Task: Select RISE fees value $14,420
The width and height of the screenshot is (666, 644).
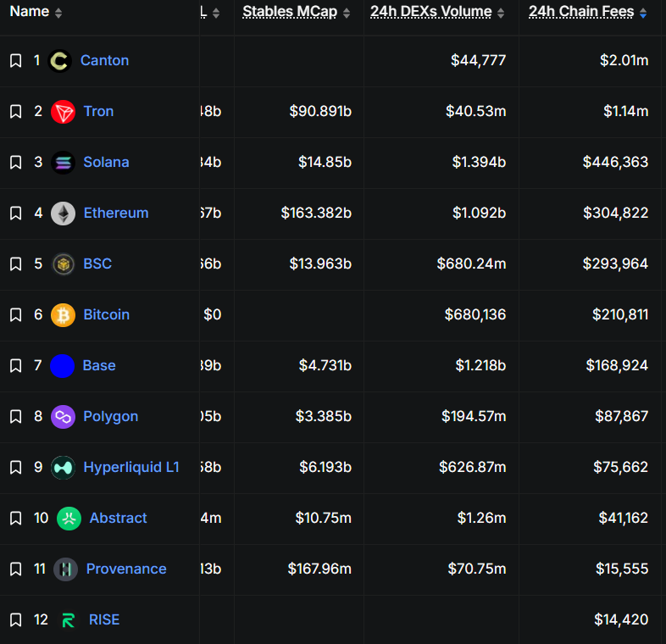Action: [621, 619]
